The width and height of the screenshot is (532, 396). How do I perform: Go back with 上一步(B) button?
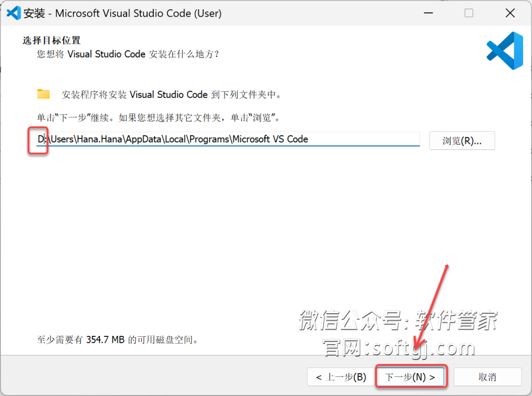(x=341, y=377)
